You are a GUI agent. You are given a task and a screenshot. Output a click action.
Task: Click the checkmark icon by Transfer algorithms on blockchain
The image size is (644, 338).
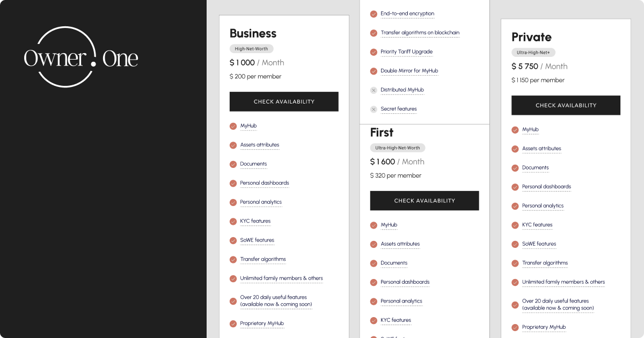coord(374,33)
